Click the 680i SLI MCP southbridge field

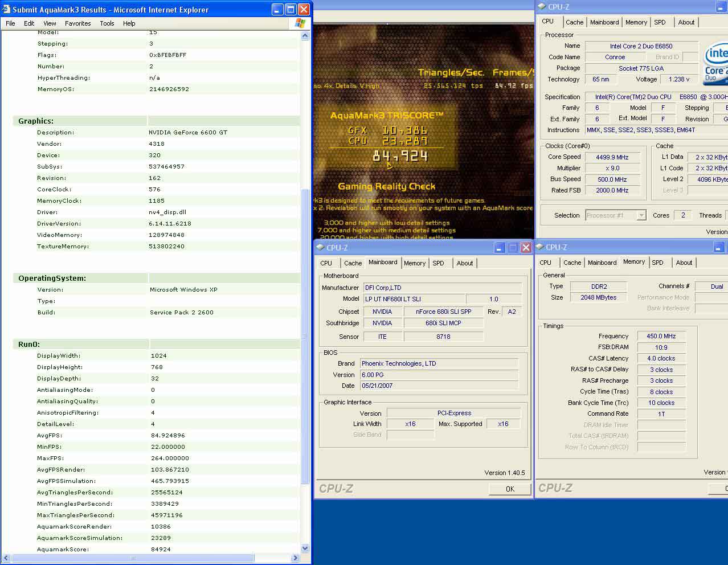(444, 323)
